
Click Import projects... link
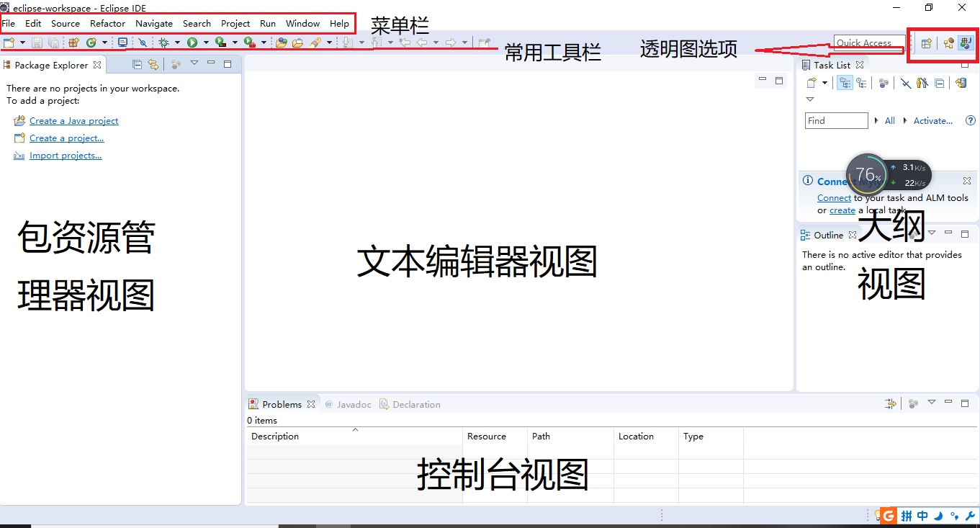click(66, 156)
